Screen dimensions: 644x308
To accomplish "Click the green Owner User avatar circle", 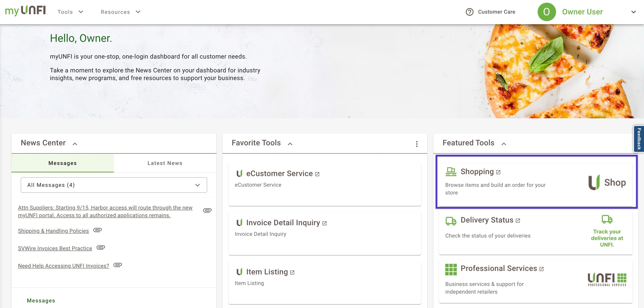I will point(546,12).
